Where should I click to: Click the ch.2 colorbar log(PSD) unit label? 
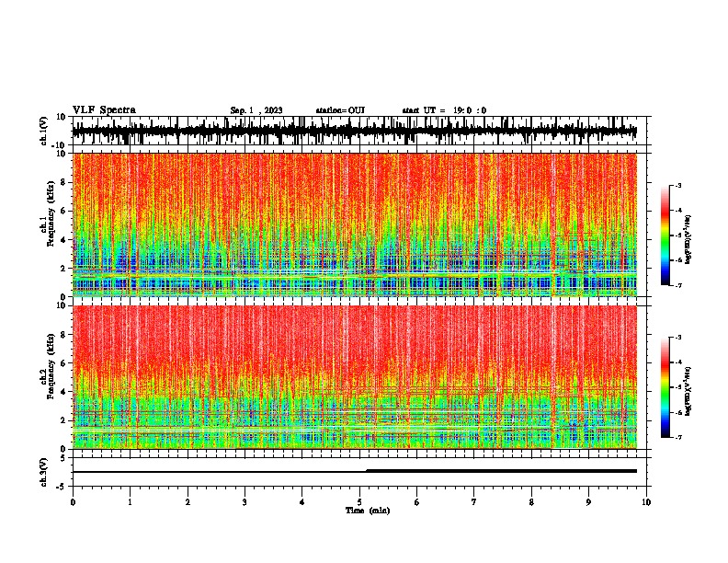tap(688, 391)
